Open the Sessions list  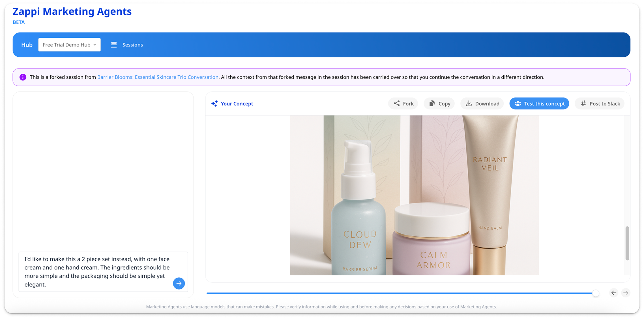tap(127, 45)
